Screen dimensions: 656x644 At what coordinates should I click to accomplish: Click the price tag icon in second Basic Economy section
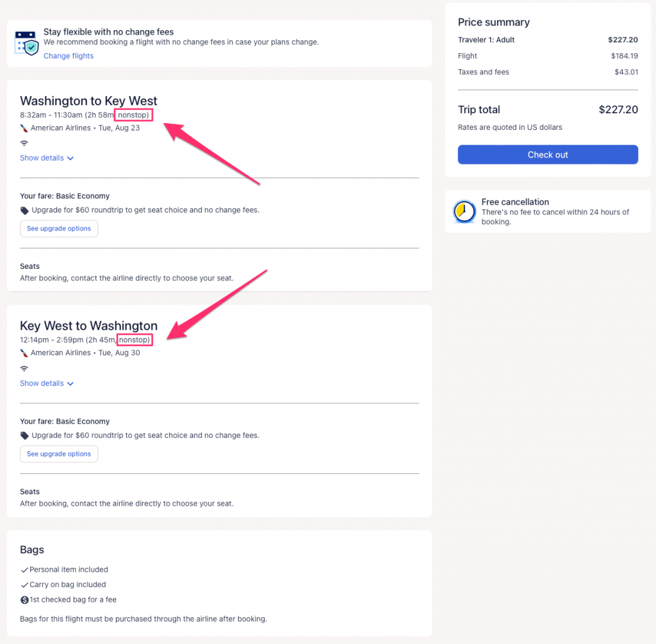pos(24,435)
